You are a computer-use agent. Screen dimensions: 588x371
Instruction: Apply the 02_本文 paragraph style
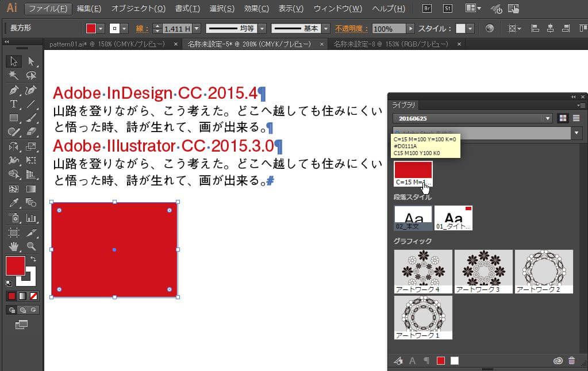coord(413,218)
